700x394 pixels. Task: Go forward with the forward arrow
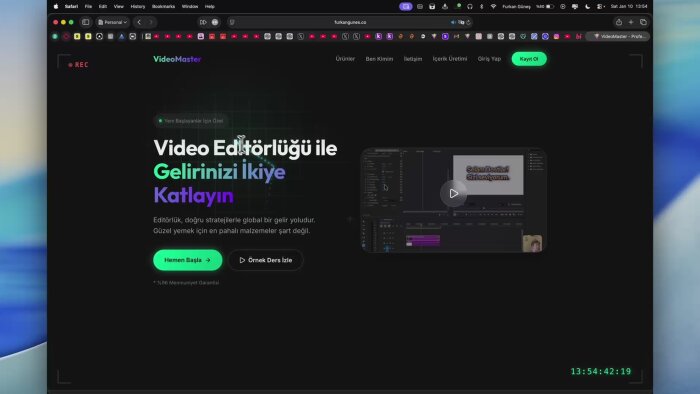tap(151, 22)
